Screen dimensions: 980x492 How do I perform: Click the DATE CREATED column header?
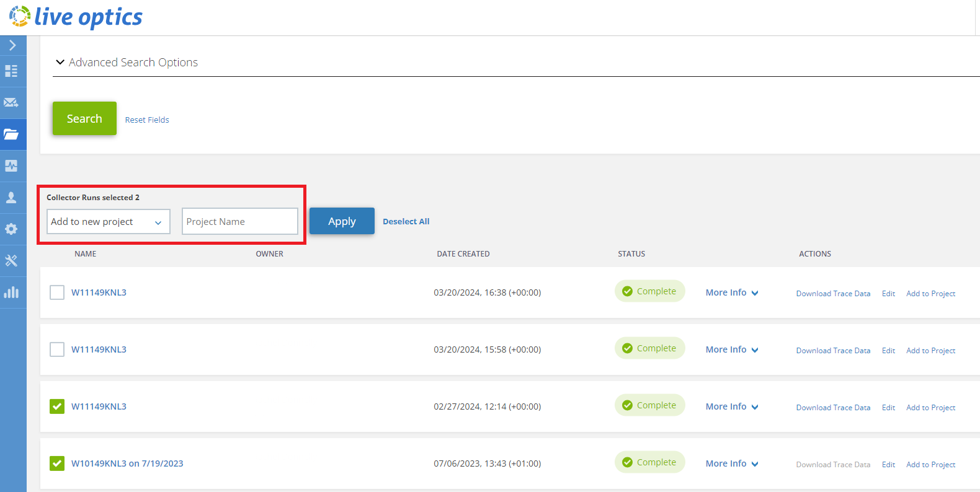coord(463,254)
